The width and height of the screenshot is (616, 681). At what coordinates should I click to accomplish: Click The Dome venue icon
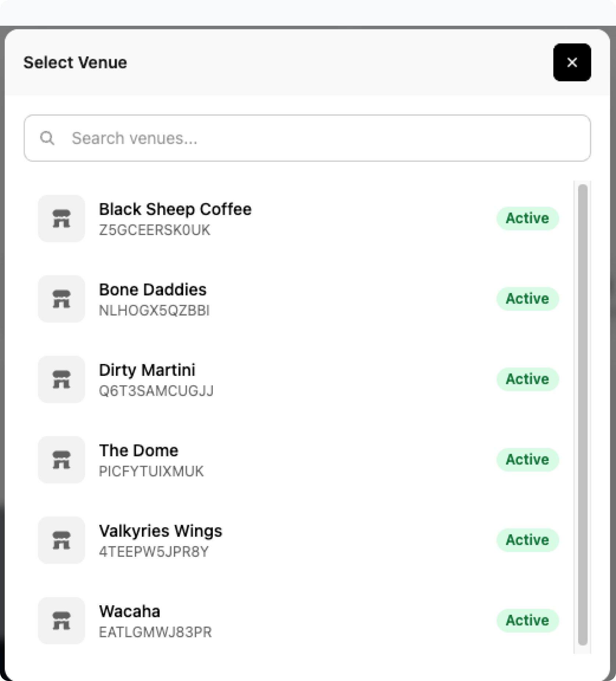[x=61, y=460]
